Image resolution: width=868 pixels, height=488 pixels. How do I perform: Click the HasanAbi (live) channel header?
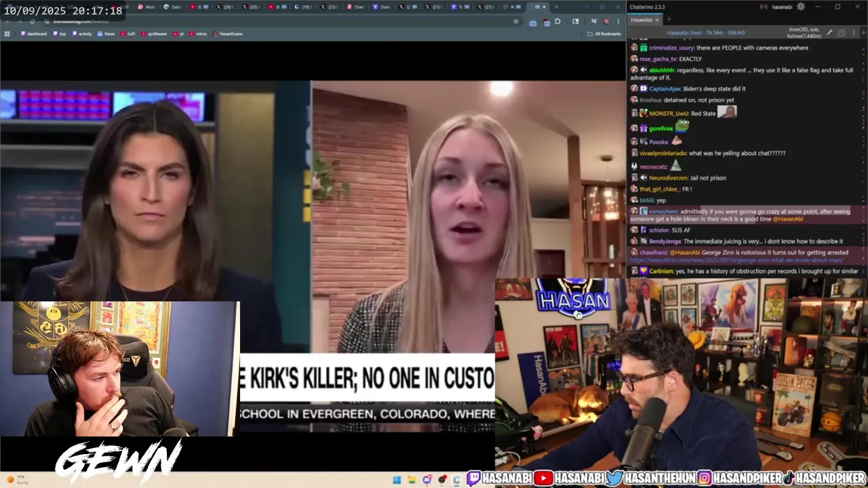pos(706,33)
